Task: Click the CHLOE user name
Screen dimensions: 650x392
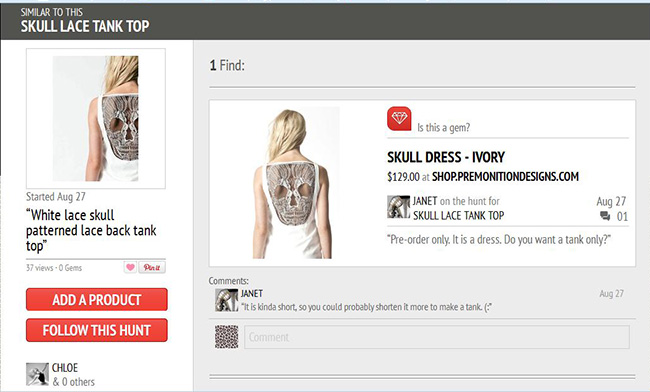Action: point(65,368)
